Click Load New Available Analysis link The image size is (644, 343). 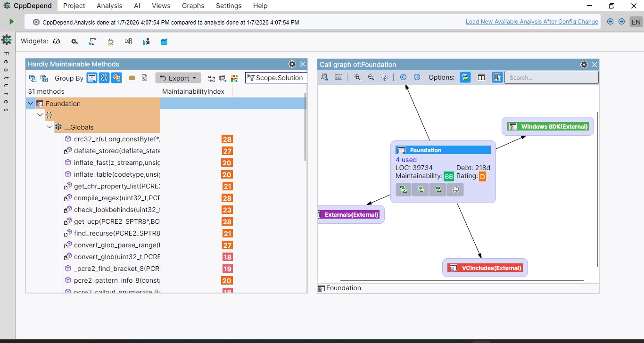[x=531, y=22]
